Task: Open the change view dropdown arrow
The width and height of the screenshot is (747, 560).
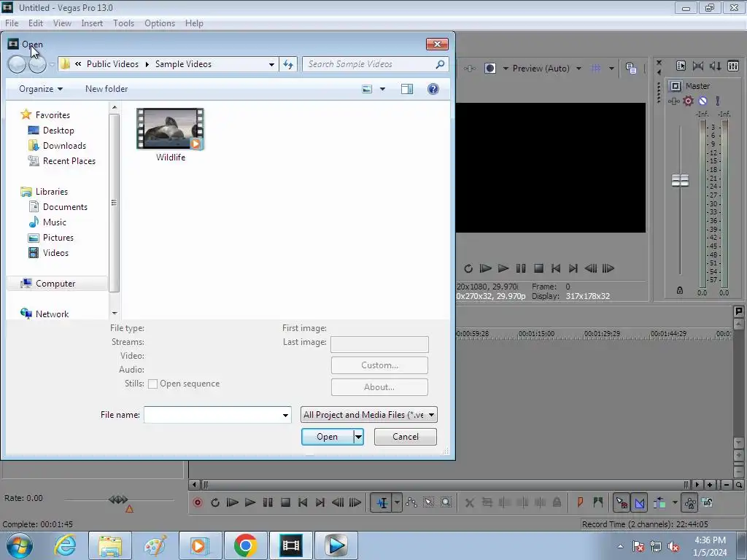Action: click(382, 89)
